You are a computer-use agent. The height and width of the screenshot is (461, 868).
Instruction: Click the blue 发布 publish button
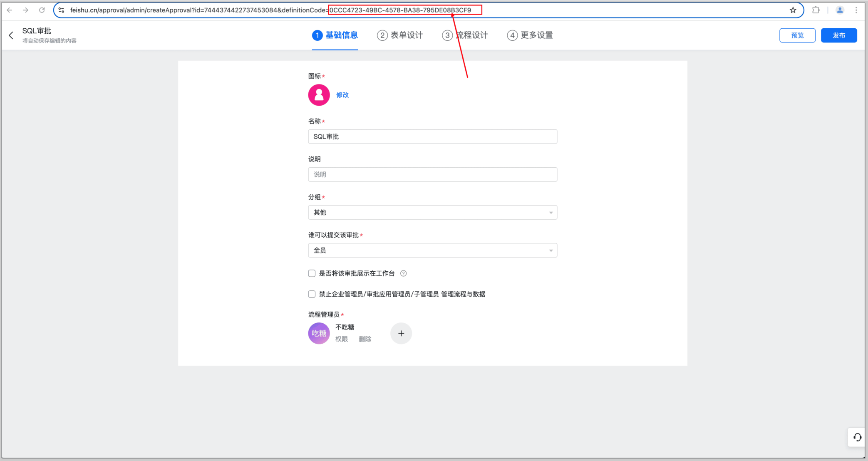coord(838,35)
